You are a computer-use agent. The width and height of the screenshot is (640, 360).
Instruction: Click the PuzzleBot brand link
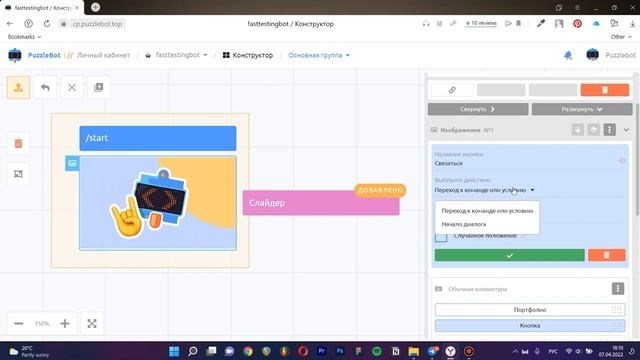tap(44, 55)
